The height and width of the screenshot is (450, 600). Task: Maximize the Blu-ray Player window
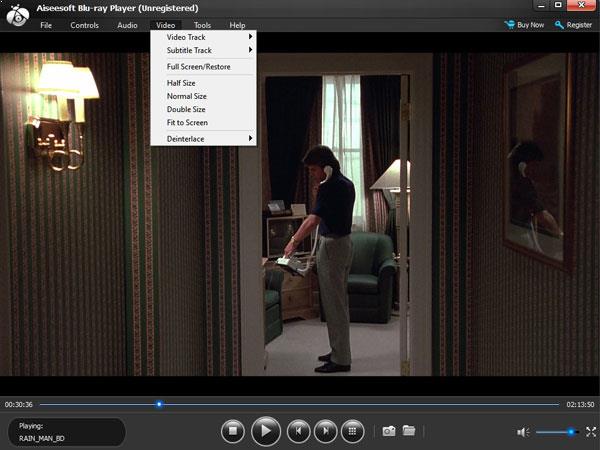(x=558, y=5)
